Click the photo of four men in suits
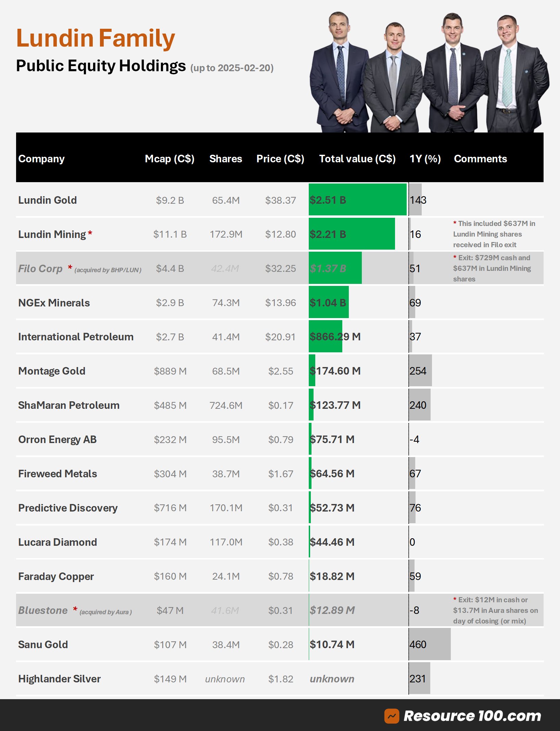Image resolution: width=560 pixels, height=731 pixels. tap(430, 72)
